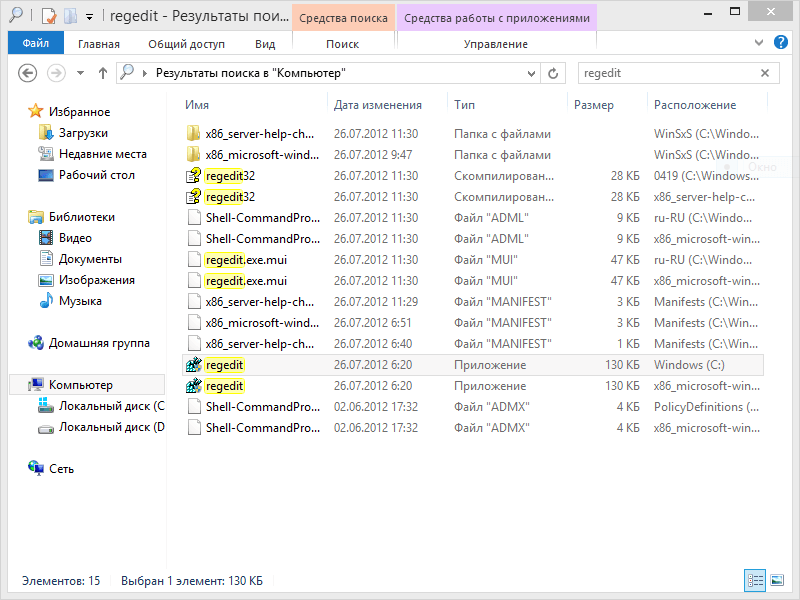Open Quick Access Toolbar customize dropdown
The image size is (800, 600).
89,17
